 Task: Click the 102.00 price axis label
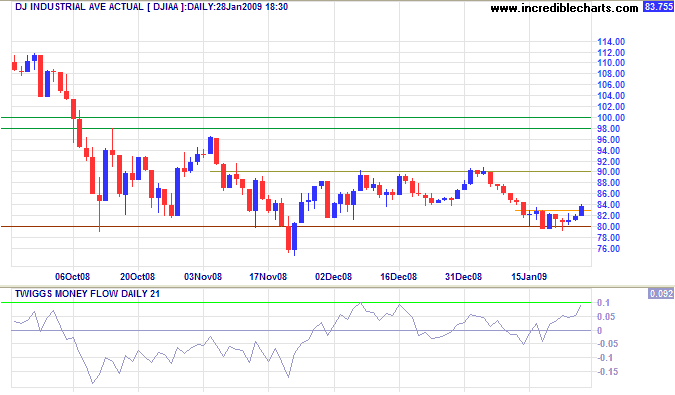tap(611, 107)
